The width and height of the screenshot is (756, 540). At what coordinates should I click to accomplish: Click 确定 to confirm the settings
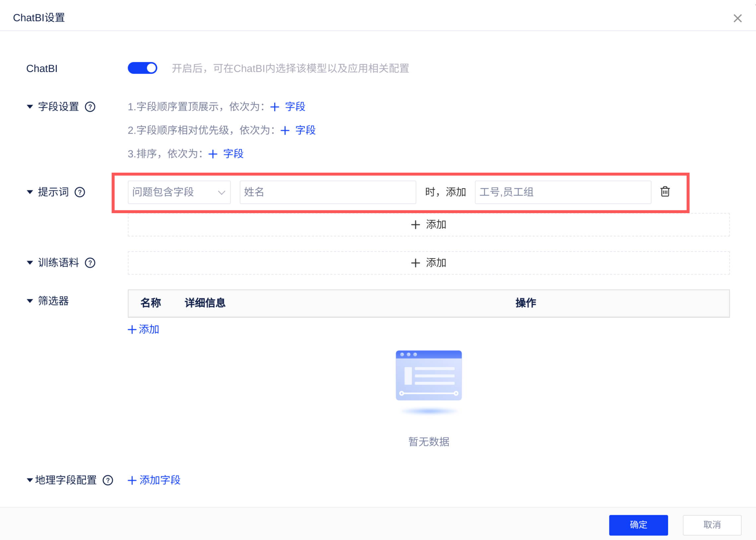638,525
